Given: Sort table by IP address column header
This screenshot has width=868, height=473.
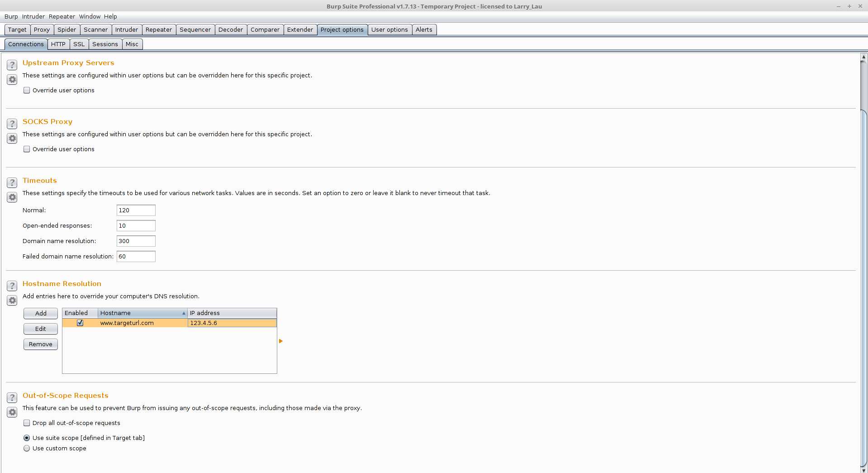Looking at the screenshot, I should (x=232, y=313).
